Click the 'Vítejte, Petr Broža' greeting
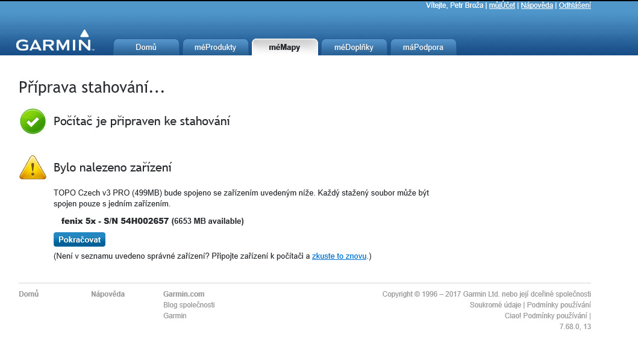 pos(454,5)
